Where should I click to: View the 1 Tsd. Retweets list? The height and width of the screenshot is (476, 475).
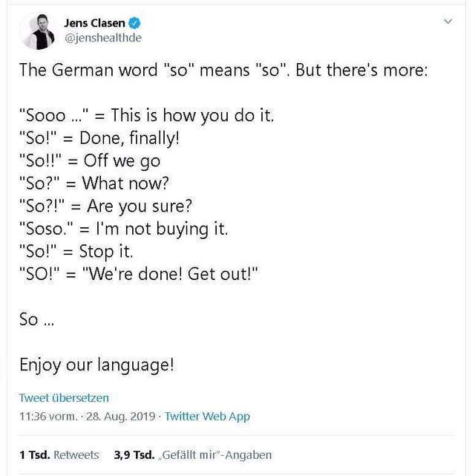coord(59,454)
